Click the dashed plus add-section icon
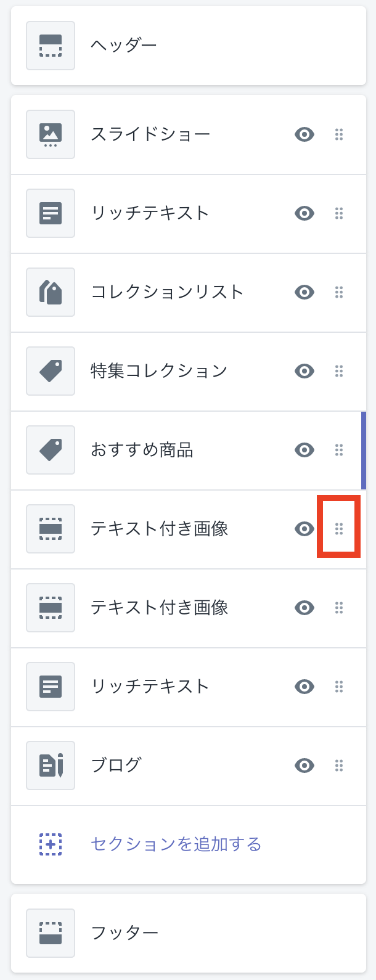The height and width of the screenshot is (980, 376). pos(51,844)
